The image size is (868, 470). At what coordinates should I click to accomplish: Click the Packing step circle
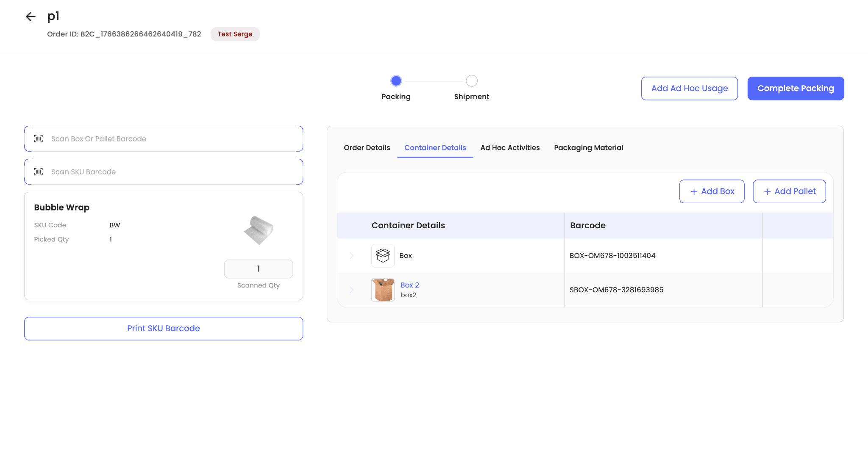pyautogui.click(x=396, y=81)
